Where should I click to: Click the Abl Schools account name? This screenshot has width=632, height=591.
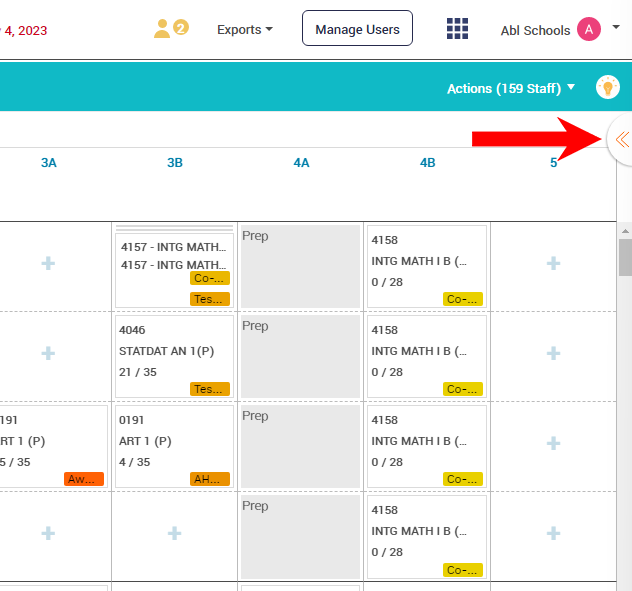coord(535,30)
